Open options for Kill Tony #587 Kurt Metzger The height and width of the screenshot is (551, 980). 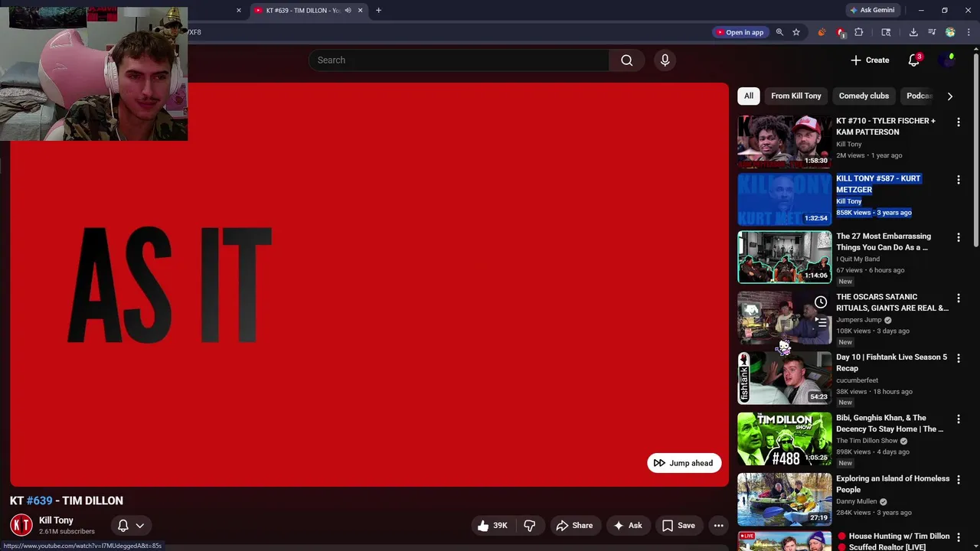958,180
